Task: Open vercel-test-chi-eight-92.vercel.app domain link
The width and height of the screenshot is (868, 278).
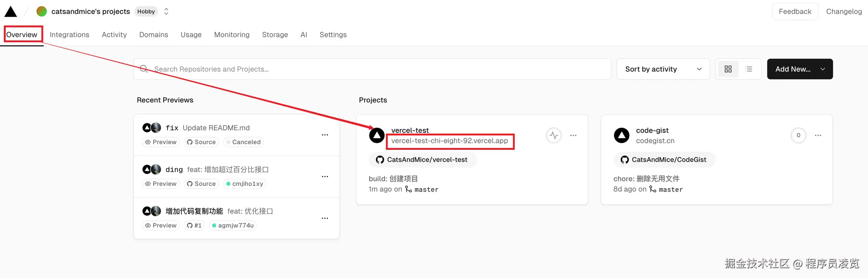Action: pyautogui.click(x=450, y=141)
